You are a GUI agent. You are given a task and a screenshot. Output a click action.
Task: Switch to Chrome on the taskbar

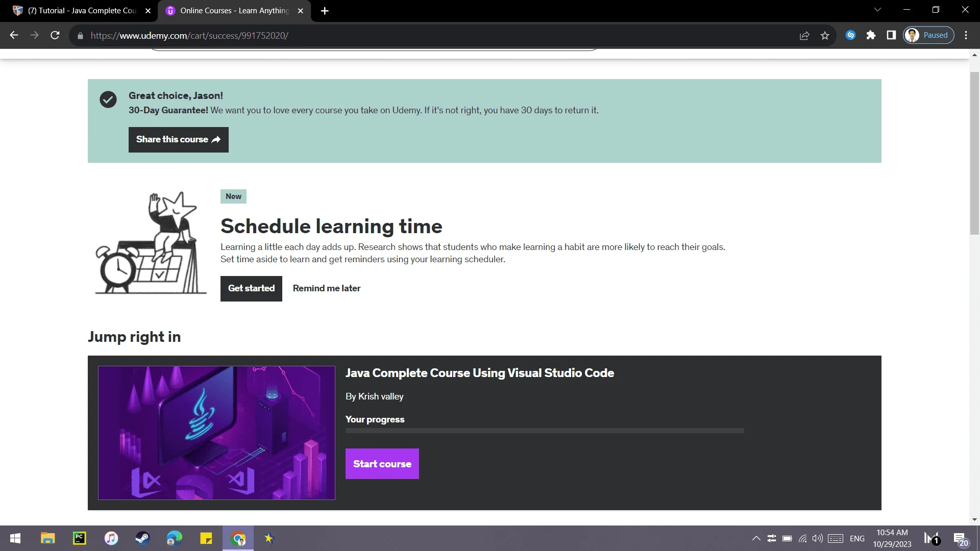tap(238, 538)
